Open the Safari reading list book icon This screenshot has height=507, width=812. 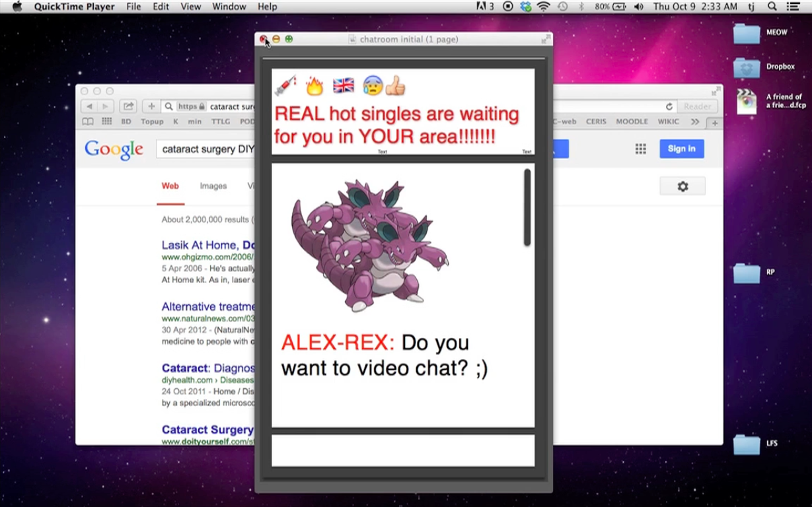pos(88,121)
